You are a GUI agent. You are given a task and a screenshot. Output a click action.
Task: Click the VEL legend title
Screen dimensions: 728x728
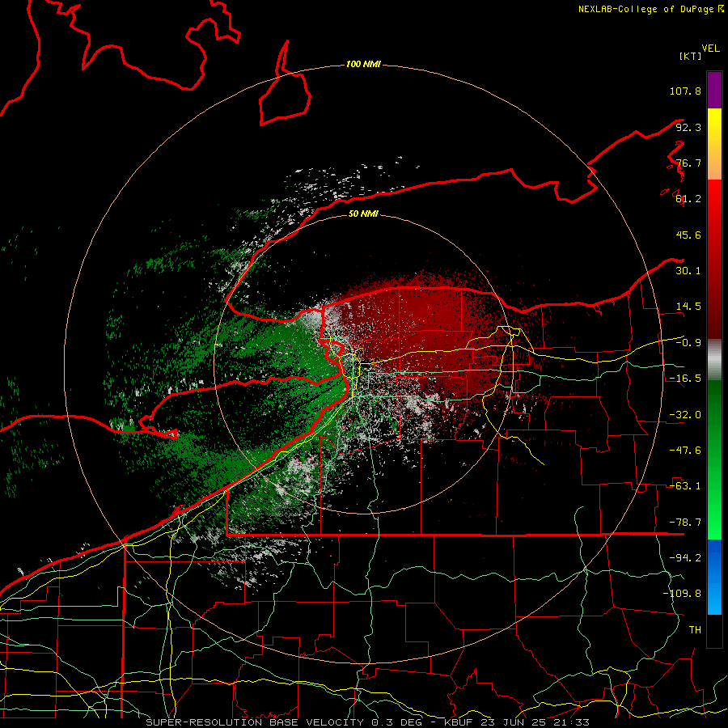point(710,49)
